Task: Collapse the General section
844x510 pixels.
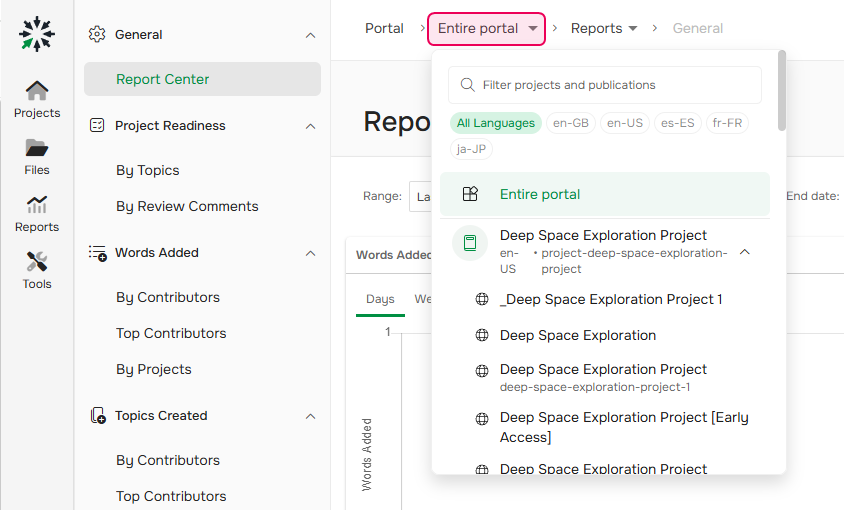Action: [311, 35]
